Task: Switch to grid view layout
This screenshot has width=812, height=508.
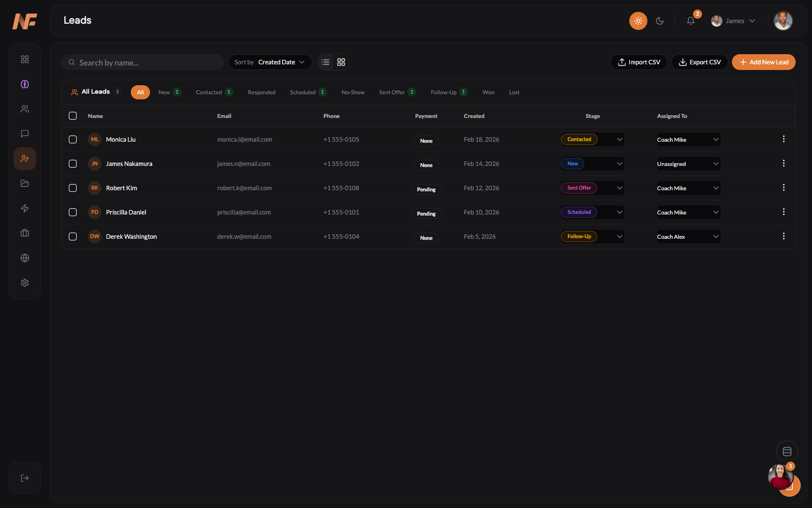Action: pos(341,62)
